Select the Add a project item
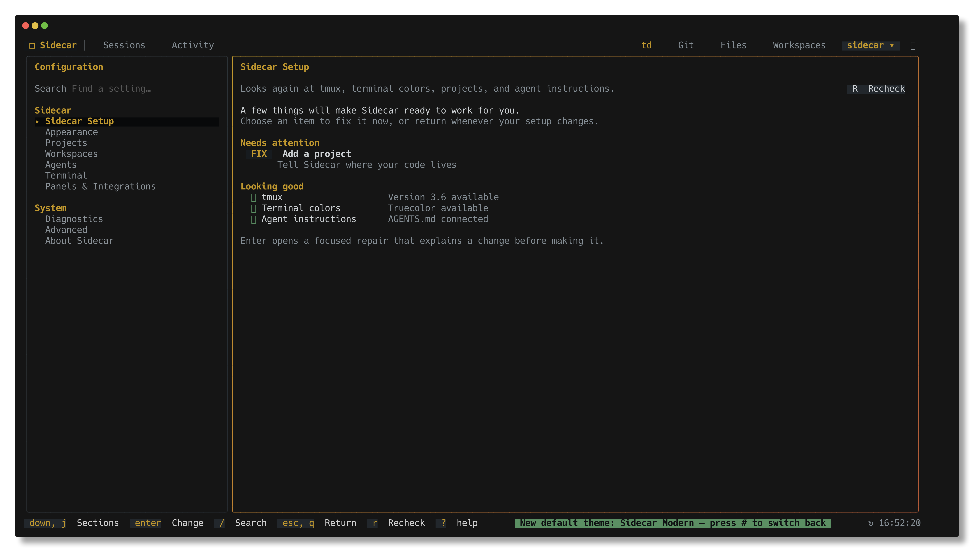The width and height of the screenshot is (980, 558). 317,154
